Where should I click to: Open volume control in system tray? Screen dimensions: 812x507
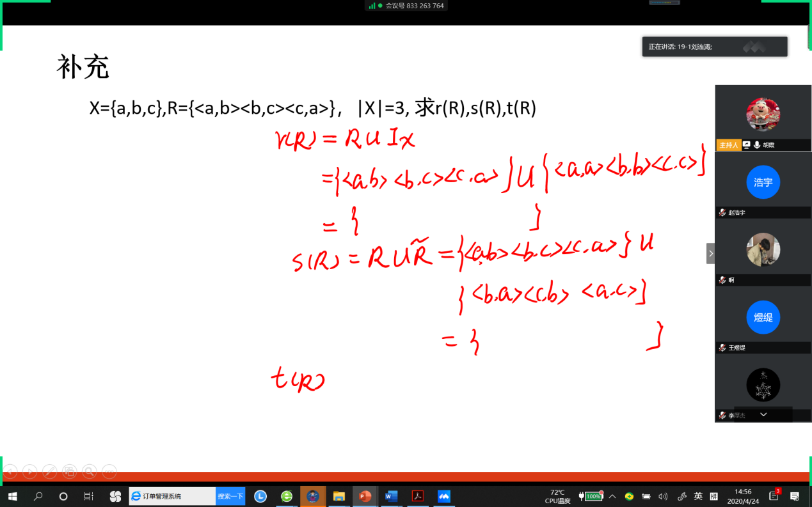[663, 496]
